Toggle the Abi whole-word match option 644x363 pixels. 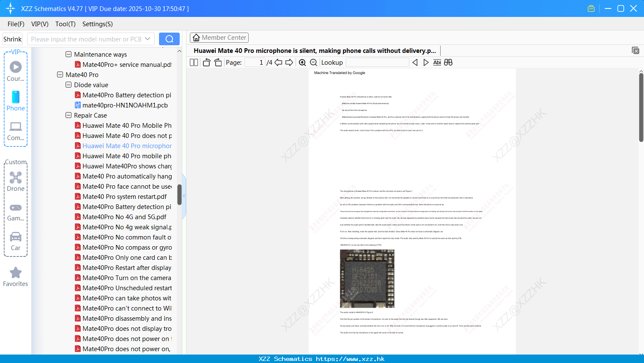(x=437, y=63)
